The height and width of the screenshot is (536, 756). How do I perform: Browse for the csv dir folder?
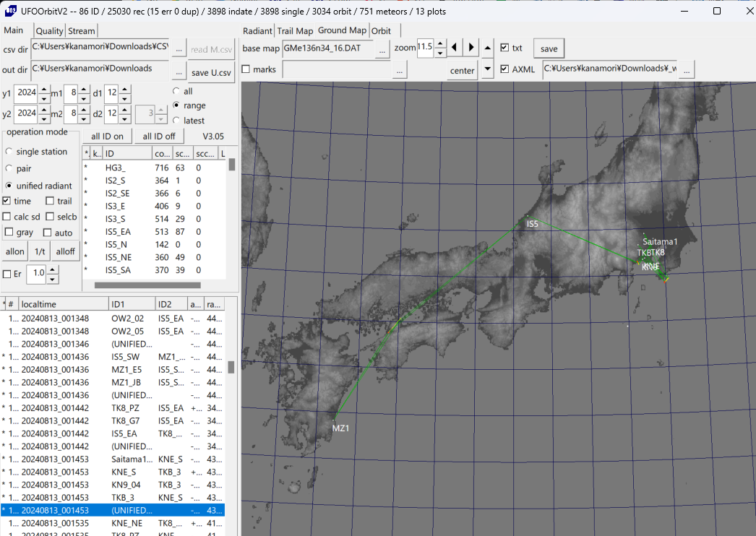coord(179,48)
